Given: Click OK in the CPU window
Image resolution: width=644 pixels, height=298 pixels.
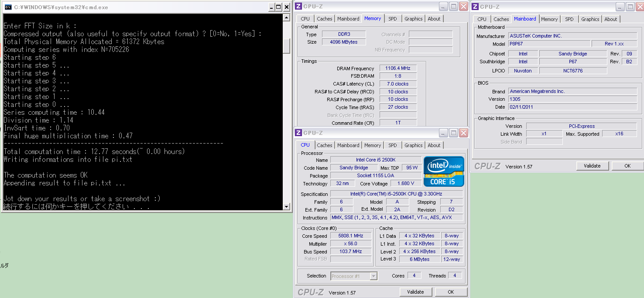Looking at the screenshot, I should 451,292.
